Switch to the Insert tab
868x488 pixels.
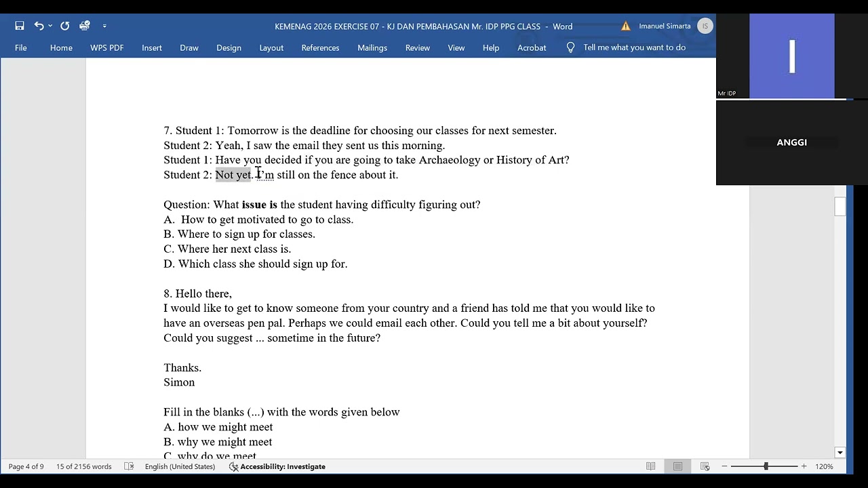pos(152,47)
